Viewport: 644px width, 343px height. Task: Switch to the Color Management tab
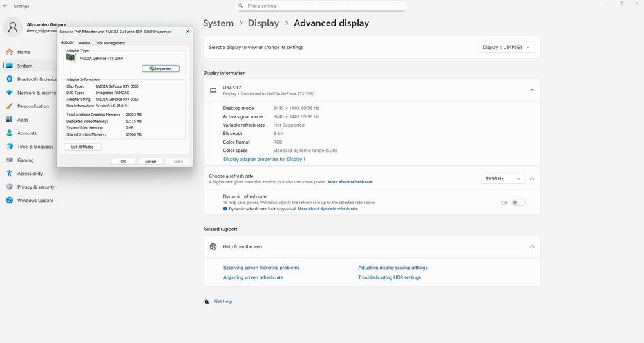(x=109, y=43)
